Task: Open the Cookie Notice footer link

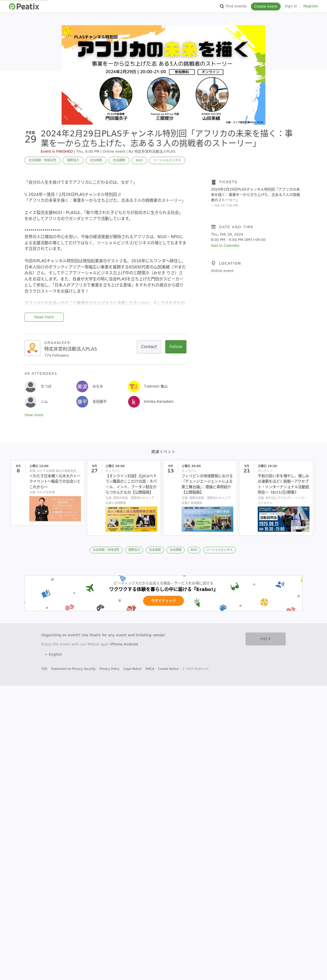Action: pyautogui.click(x=168, y=669)
